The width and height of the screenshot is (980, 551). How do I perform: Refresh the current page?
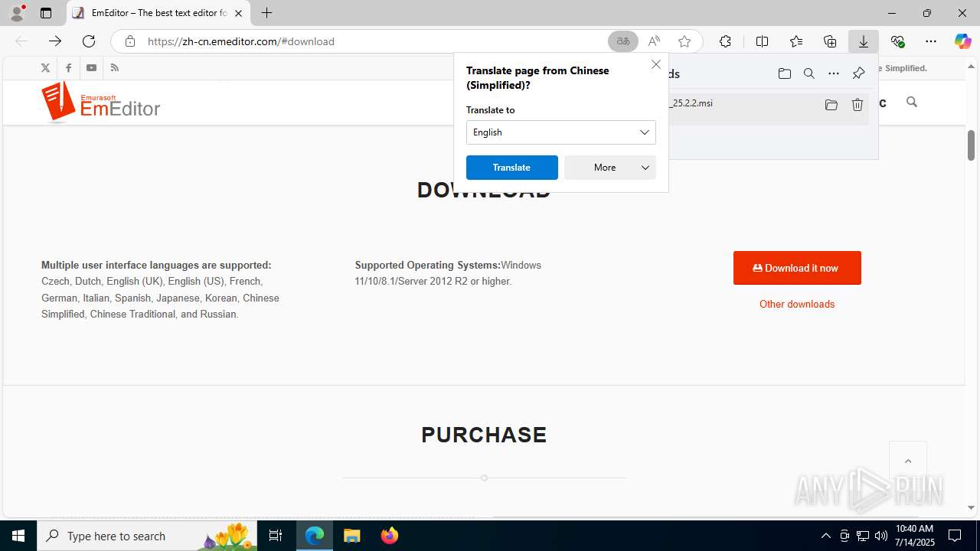point(89,41)
